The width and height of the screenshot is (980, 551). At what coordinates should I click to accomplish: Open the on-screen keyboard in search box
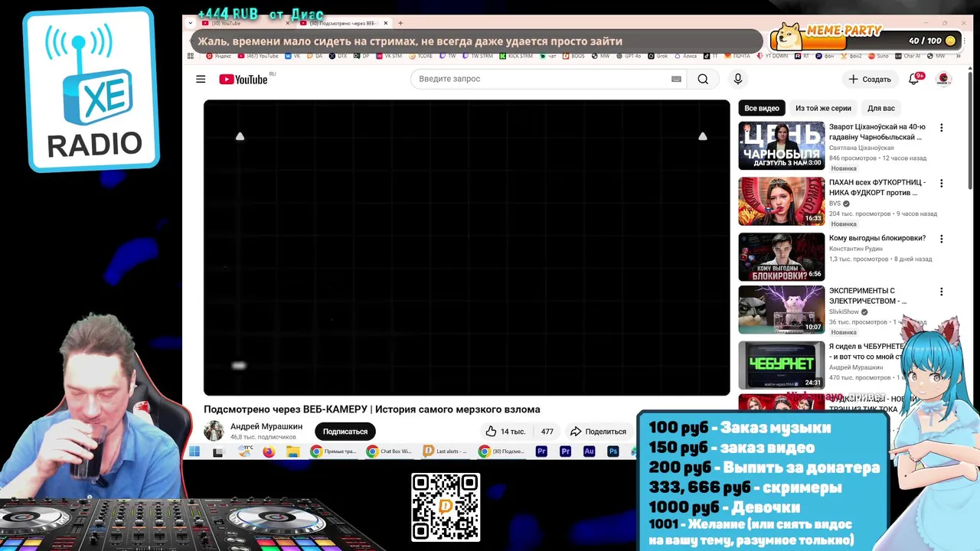[676, 79]
